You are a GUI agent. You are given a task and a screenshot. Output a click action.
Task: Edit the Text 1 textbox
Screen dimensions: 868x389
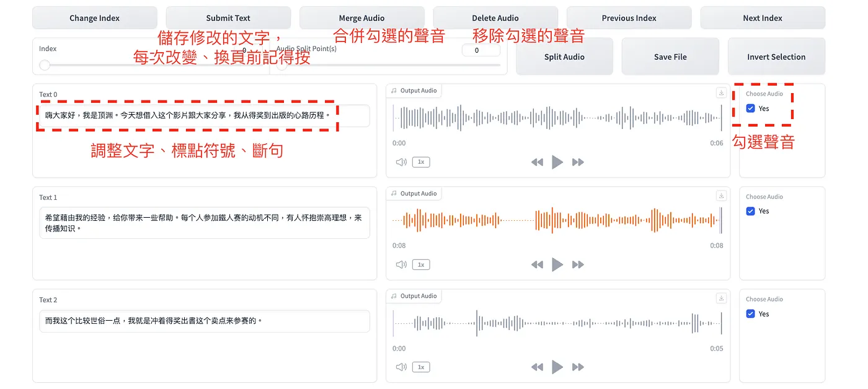205,223
